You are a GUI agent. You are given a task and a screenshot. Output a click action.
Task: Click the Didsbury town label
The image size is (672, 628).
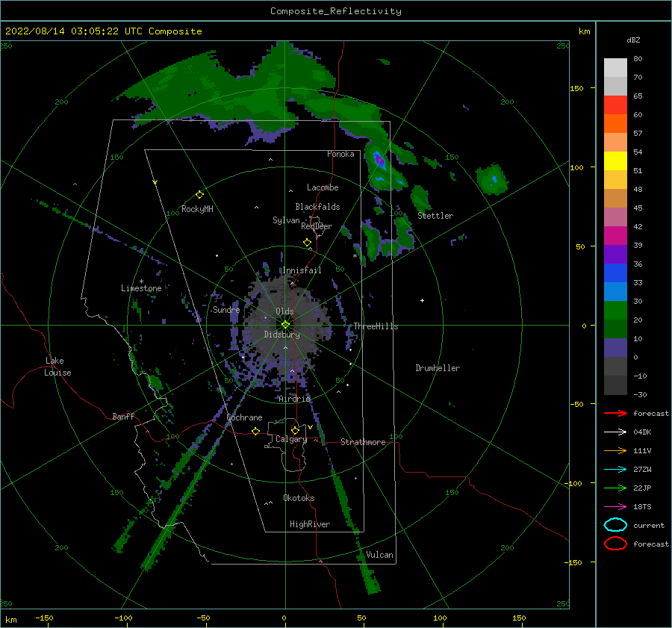click(282, 335)
